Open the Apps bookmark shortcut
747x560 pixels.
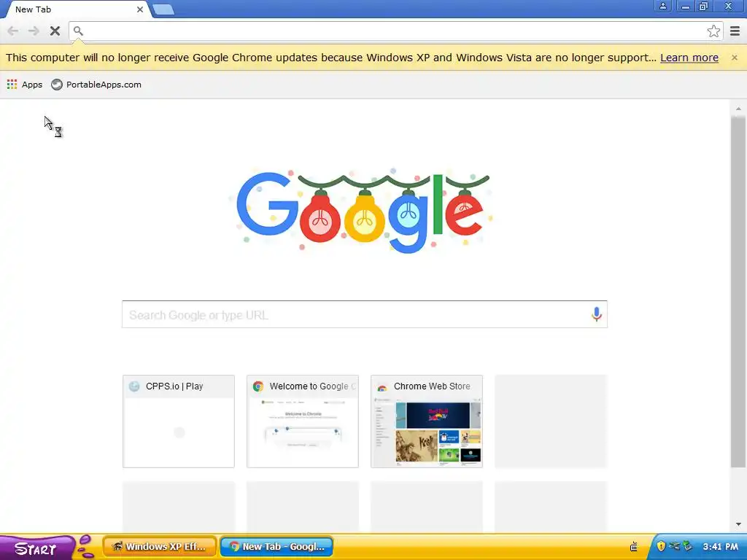[x=25, y=85]
